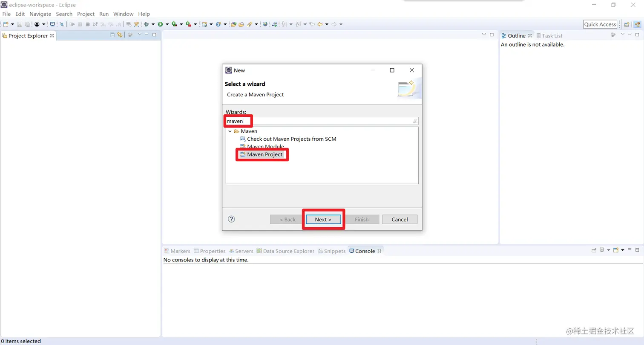
Task: Maximize the New wizard dialog
Action: pyautogui.click(x=392, y=70)
